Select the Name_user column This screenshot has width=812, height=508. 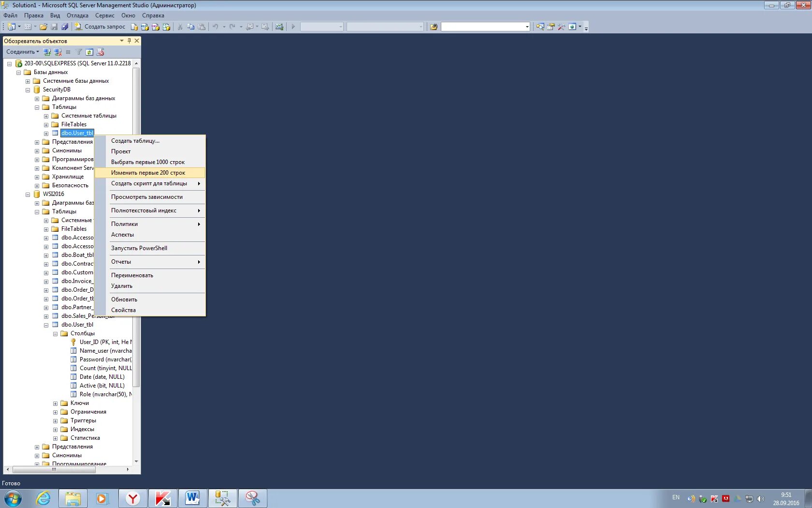(101, 351)
